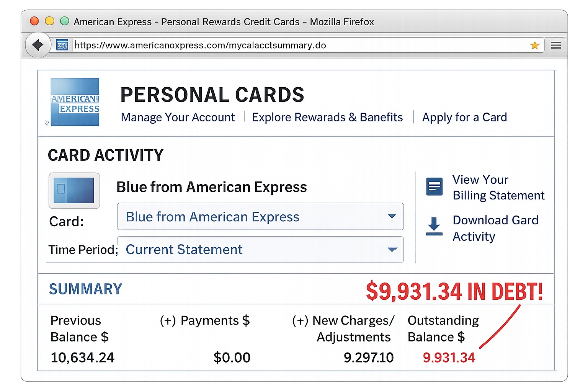Click the site favicon in address bar
This screenshot has height=392, width=588.
tap(62, 45)
